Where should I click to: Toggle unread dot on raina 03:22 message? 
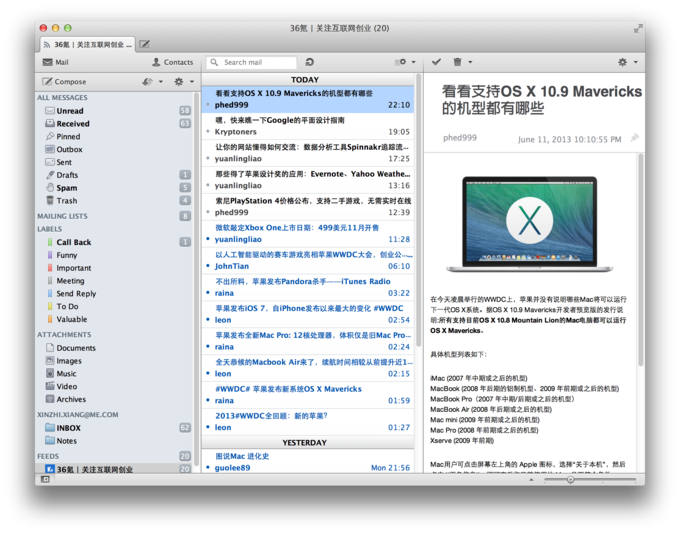click(x=208, y=293)
